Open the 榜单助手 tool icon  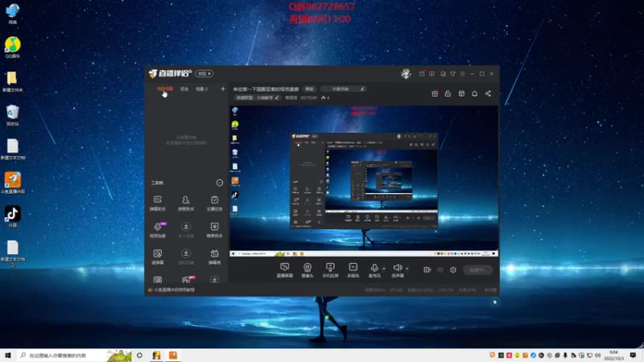click(x=214, y=229)
